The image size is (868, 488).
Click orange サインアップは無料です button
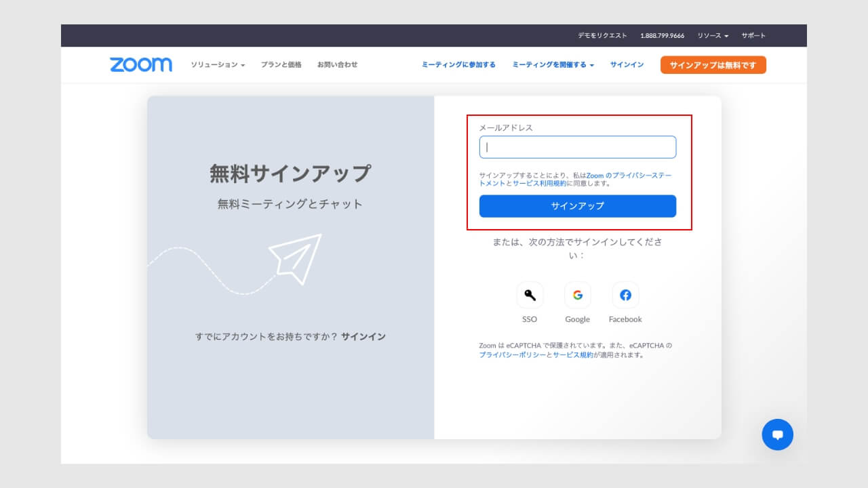tap(713, 65)
